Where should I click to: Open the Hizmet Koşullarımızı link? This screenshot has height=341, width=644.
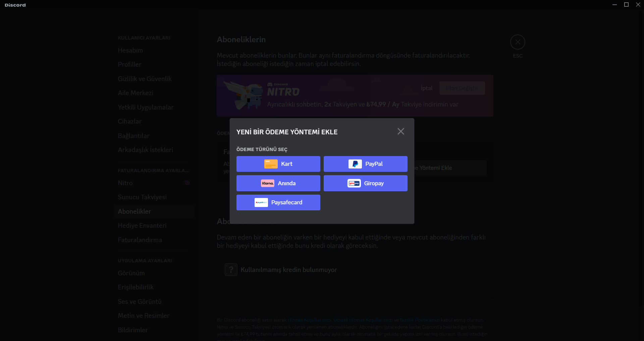click(x=310, y=320)
